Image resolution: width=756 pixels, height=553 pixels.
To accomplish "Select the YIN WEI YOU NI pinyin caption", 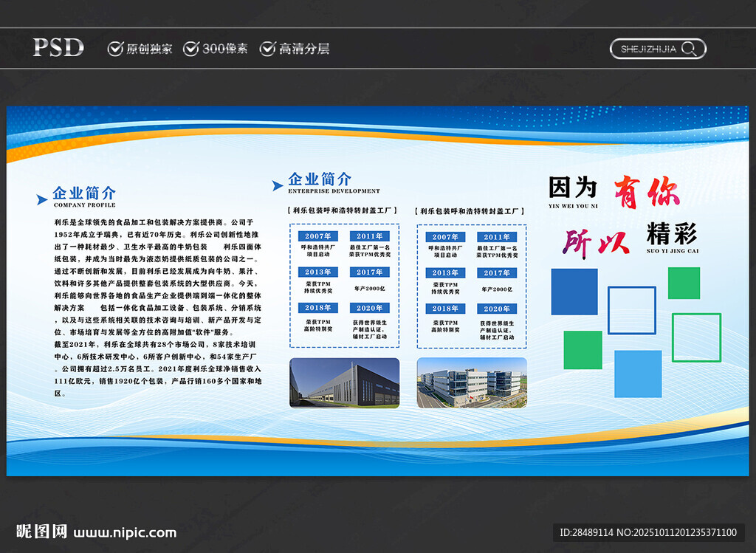I will (573, 206).
